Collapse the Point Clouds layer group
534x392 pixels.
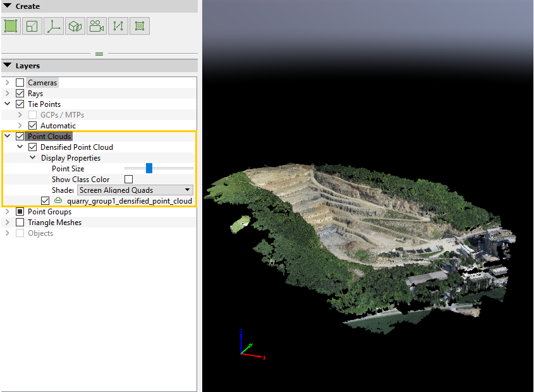click(x=7, y=136)
